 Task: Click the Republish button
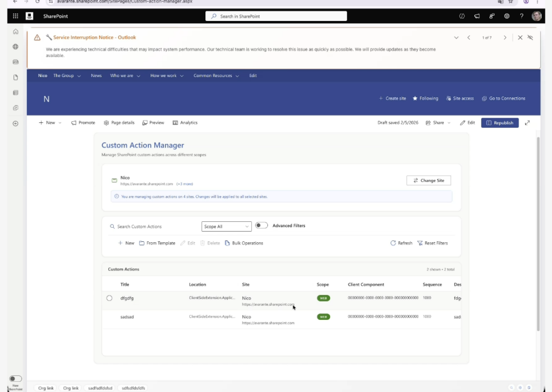pos(500,123)
